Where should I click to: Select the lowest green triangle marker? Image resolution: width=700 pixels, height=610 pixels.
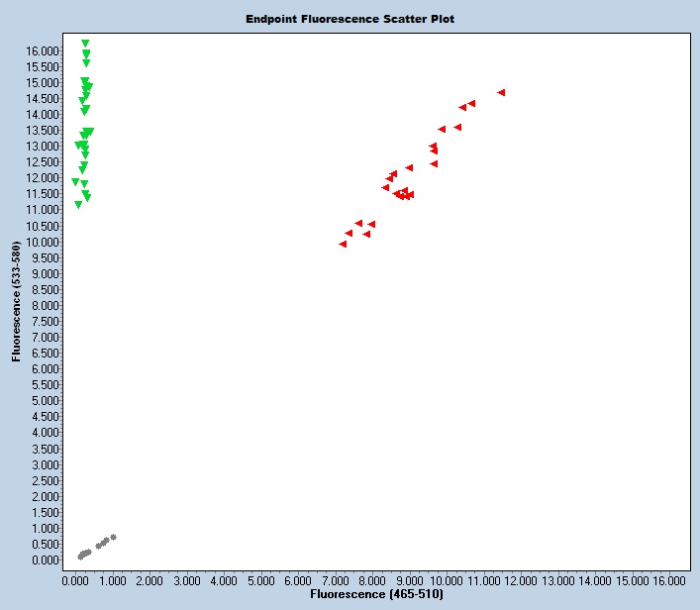(x=78, y=205)
